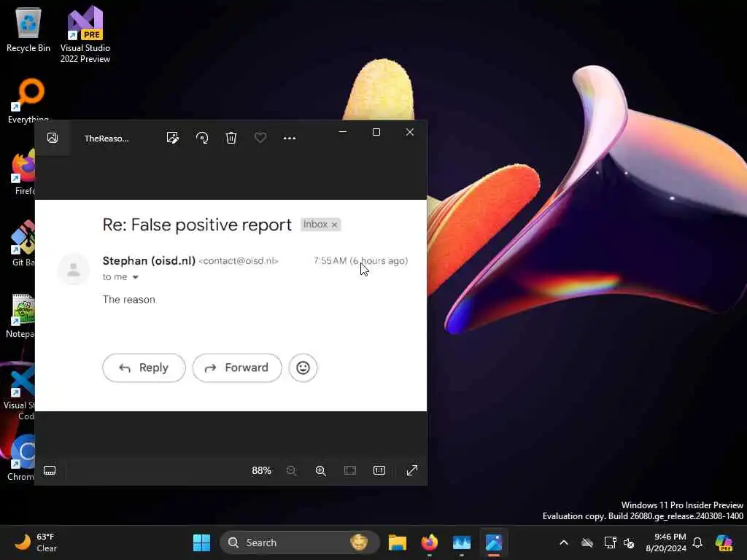Open the Edit image tool in Photos

pyautogui.click(x=172, y=138)
